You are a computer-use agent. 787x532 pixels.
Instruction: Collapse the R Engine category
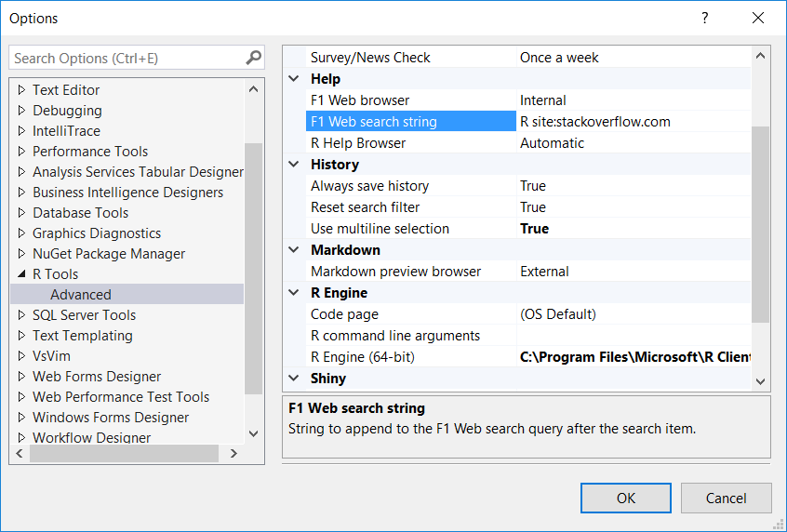coord(294,293)
